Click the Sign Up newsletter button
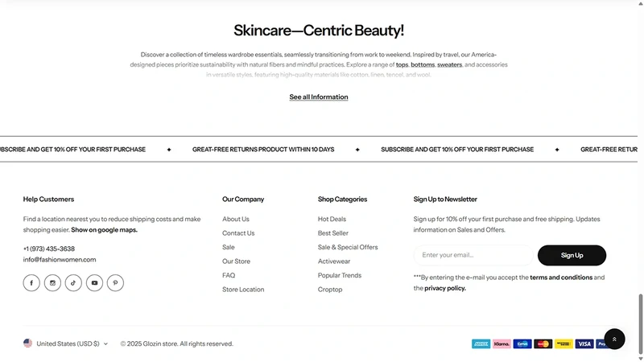Screen dimensions: 644x362 572,255
